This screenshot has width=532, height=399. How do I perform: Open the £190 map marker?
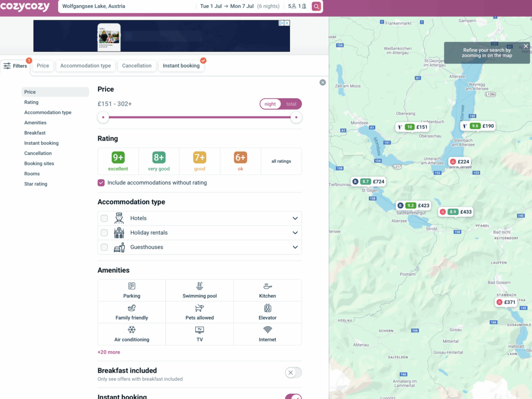[x=478, y=126]
